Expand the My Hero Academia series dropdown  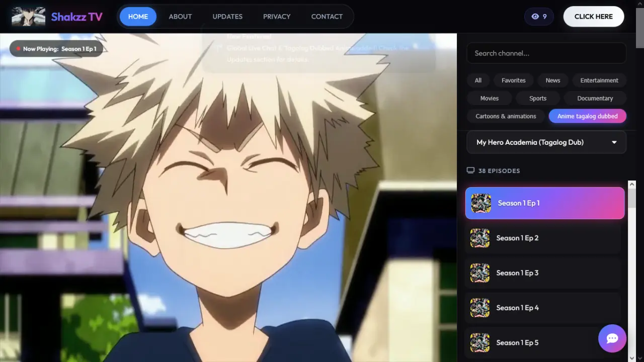[546, 142]
